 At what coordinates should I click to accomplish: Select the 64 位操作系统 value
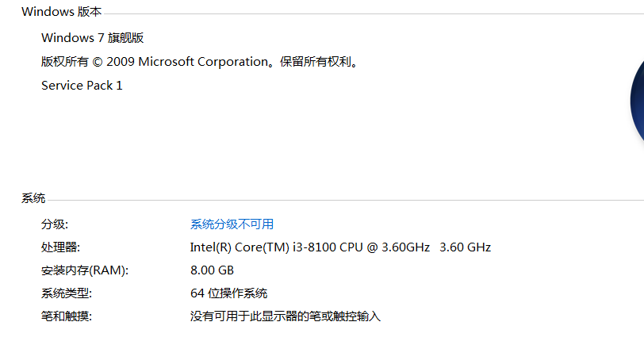[228, 293]
